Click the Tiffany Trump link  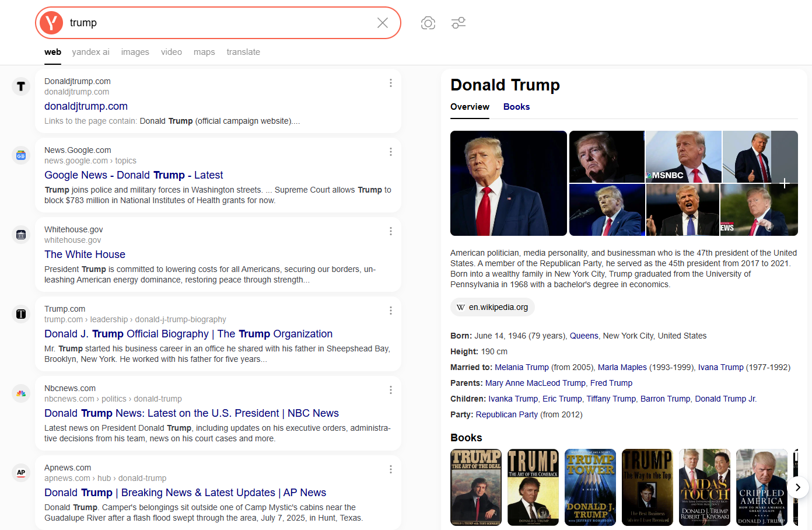point(611,399)
